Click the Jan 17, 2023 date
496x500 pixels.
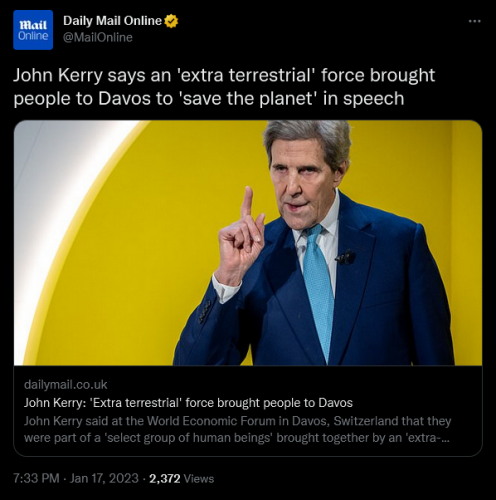(x=104, y=478)
